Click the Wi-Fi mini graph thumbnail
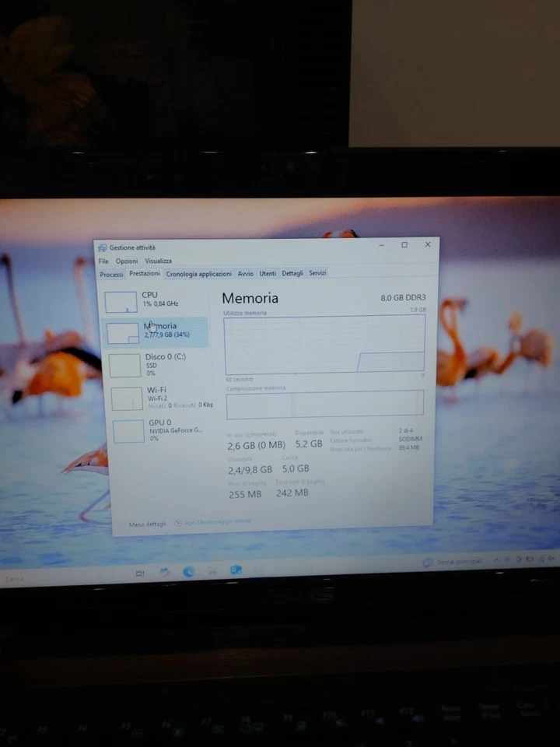Viewport: 560px width, 747px height. point(127,398)
